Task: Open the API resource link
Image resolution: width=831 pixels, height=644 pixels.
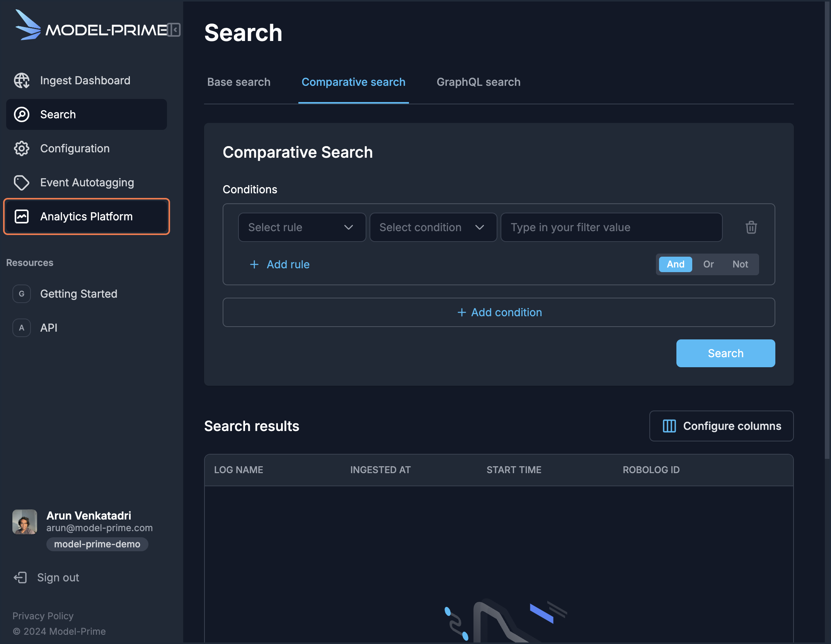Action: tap(87, 328)
